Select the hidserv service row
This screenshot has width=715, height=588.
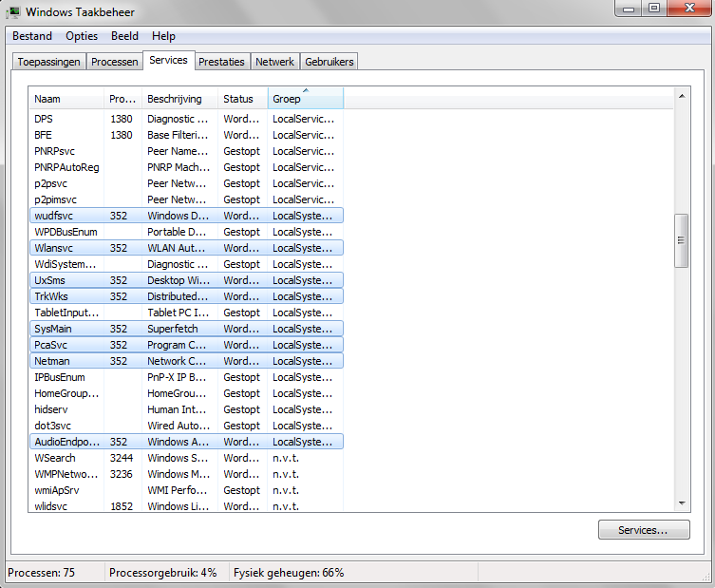[x=186, y=409]
